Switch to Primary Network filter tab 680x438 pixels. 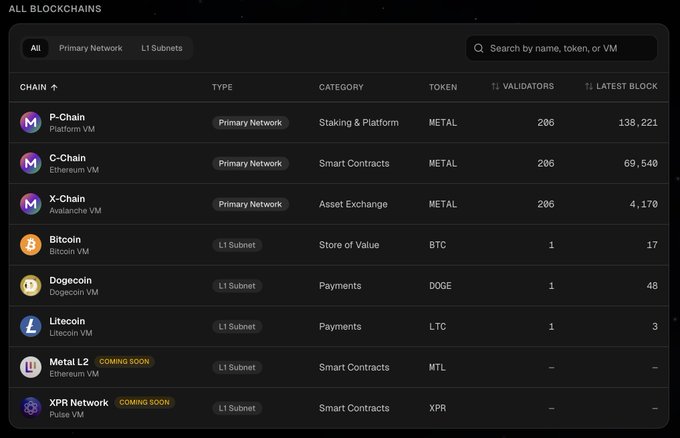[91, 48]
